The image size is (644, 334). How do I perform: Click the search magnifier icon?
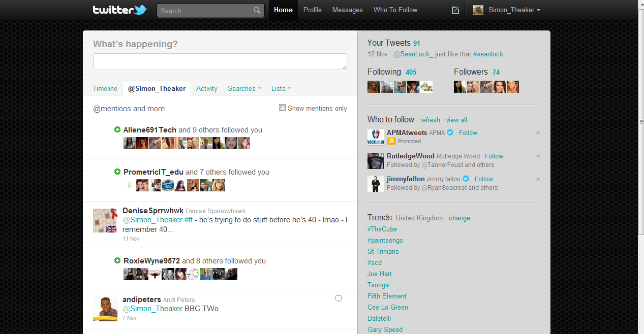point(257,10)
